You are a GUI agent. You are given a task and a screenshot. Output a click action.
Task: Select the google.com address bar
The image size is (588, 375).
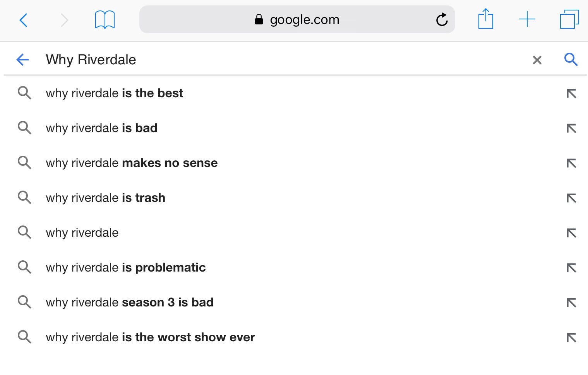click(x=297, y=19)
